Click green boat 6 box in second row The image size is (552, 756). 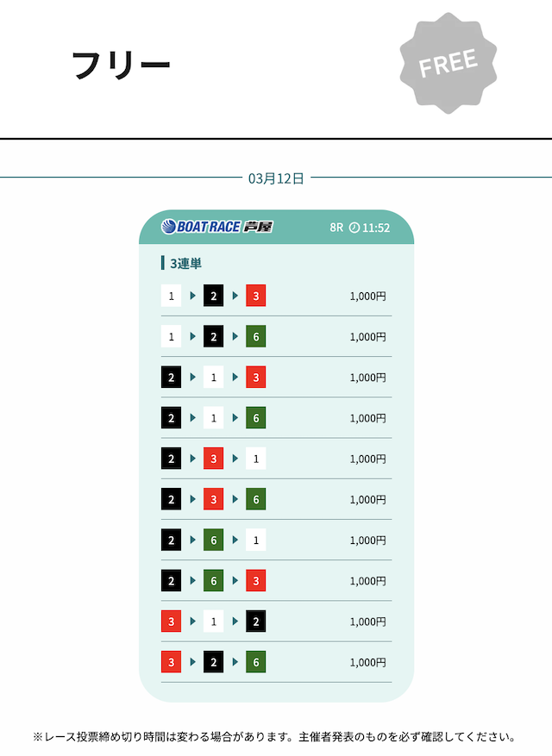[x=255, y=336]
